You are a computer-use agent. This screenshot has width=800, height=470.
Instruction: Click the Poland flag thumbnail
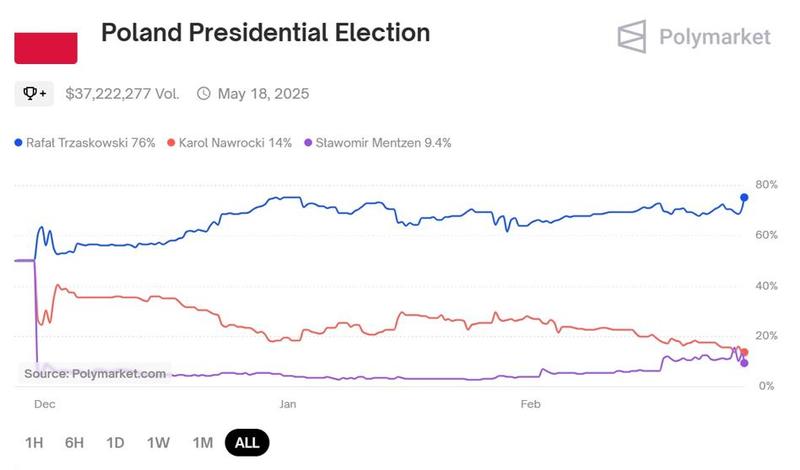(45, 47)
